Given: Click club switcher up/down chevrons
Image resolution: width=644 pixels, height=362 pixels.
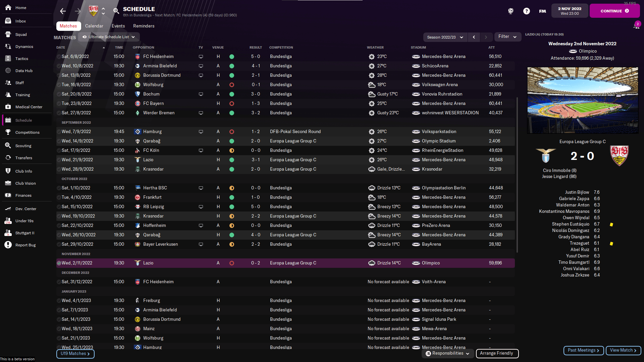Looking at the screenshot, I should [x=103, y=11].
